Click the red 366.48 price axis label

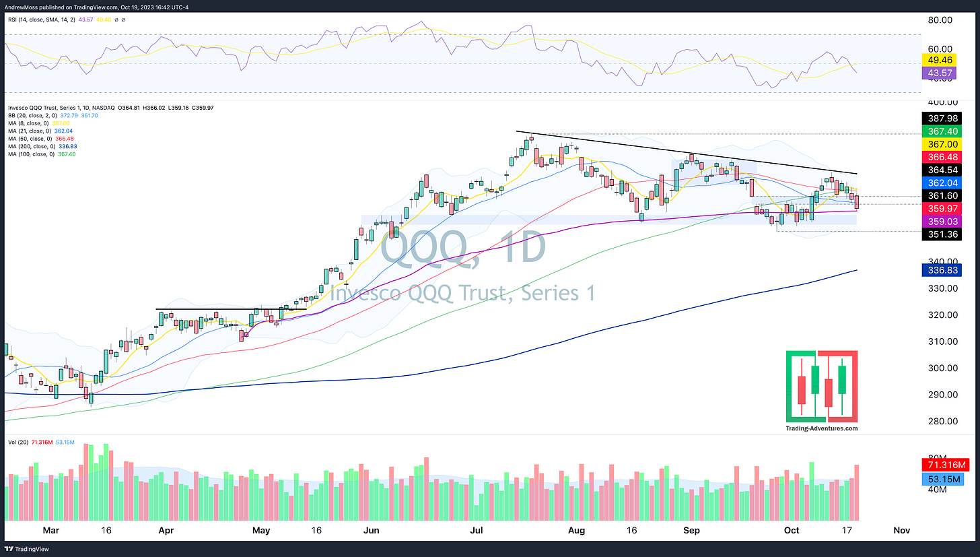pyautogui.click(x=940, y=156)
